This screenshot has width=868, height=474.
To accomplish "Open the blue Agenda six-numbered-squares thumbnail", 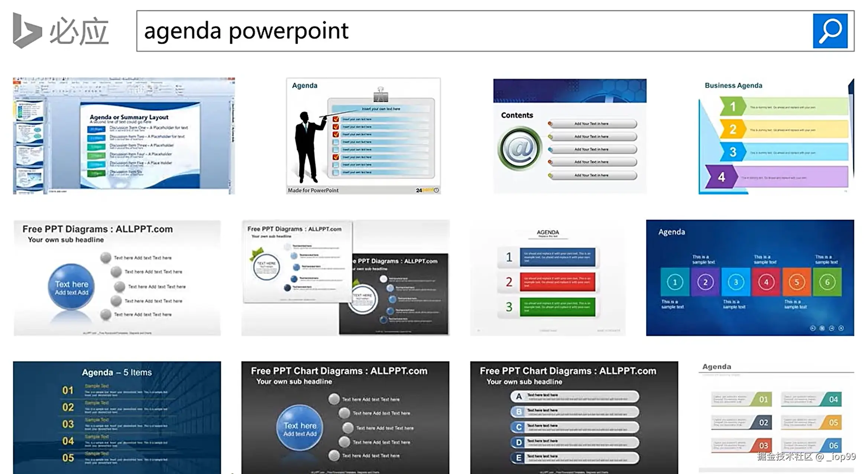I will coord(749,278).
